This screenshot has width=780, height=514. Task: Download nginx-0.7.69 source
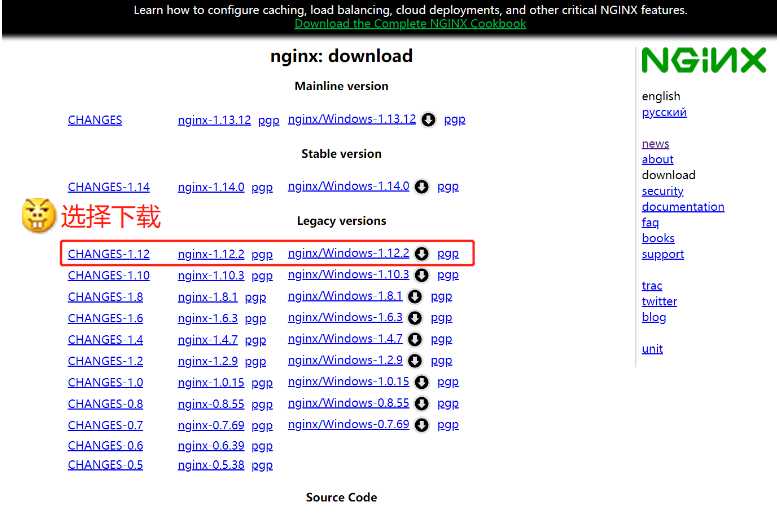[x=211, y=425]
